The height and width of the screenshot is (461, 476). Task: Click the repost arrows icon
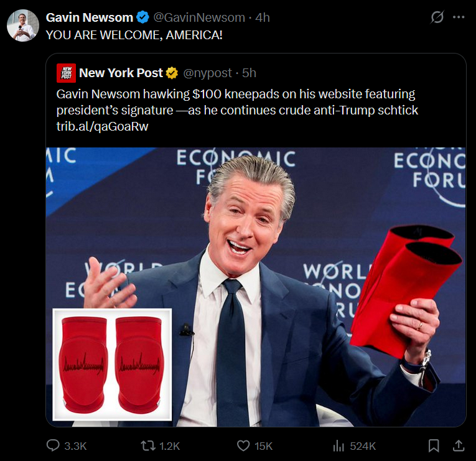pyautogui.click(x=148, y=446)
